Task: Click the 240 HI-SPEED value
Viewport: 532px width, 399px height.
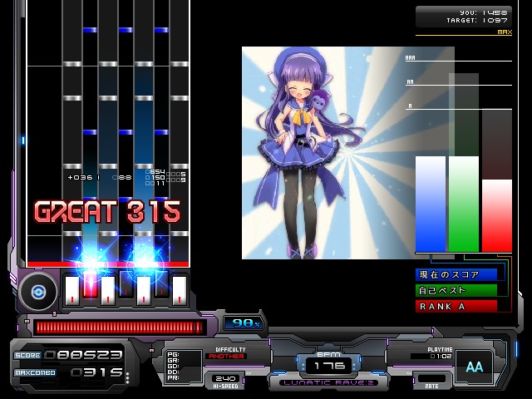Action: [x=225, y=378]
